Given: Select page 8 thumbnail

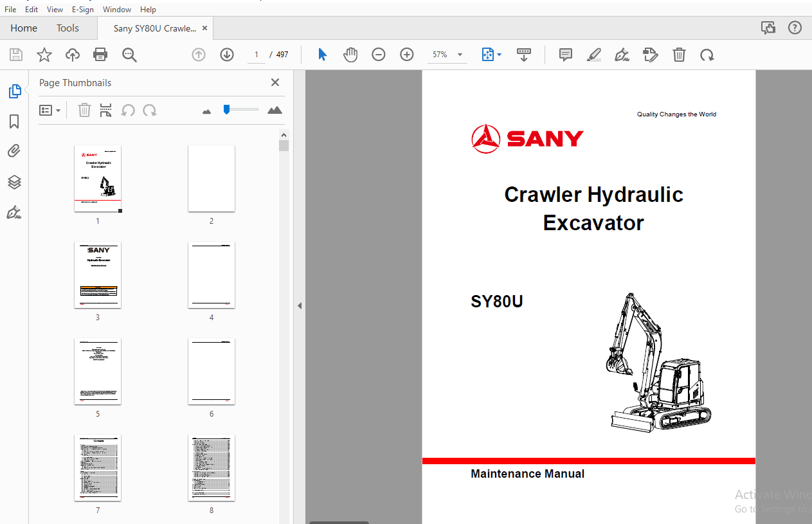Looking at the screenshot, I should (212, 468).
